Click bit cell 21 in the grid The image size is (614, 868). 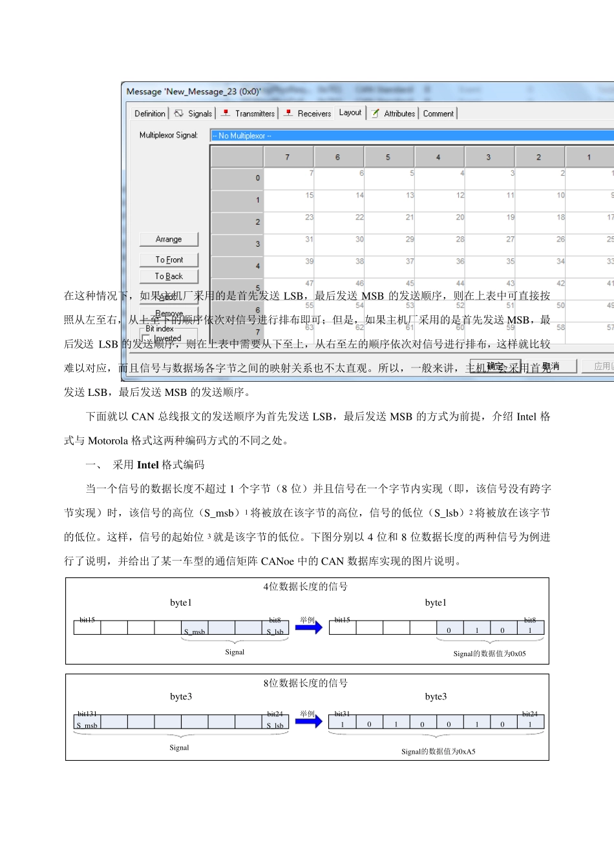pos(390,223)
